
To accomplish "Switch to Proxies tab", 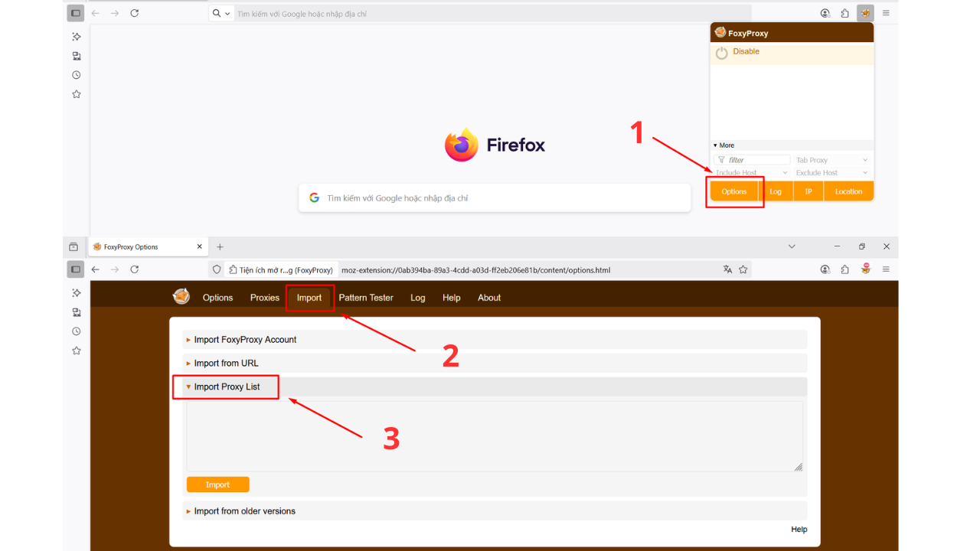I will 265,298.
